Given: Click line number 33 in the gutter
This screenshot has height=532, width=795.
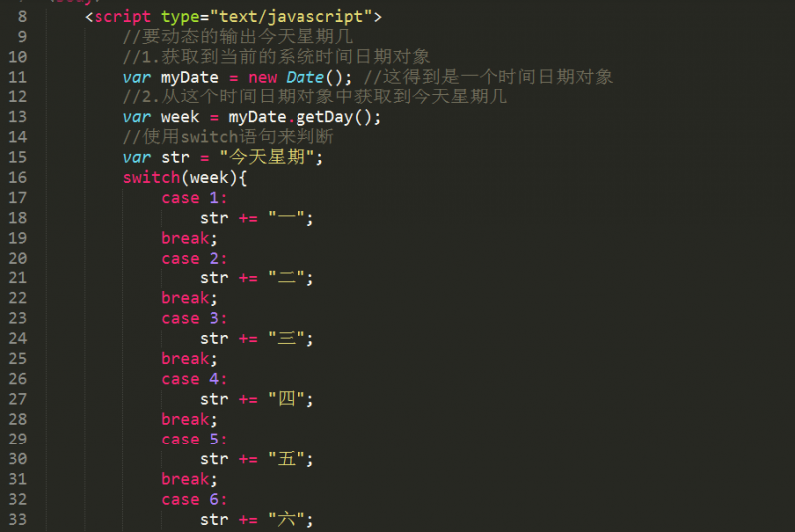Looking at the screenshot, I should point(17,519).
